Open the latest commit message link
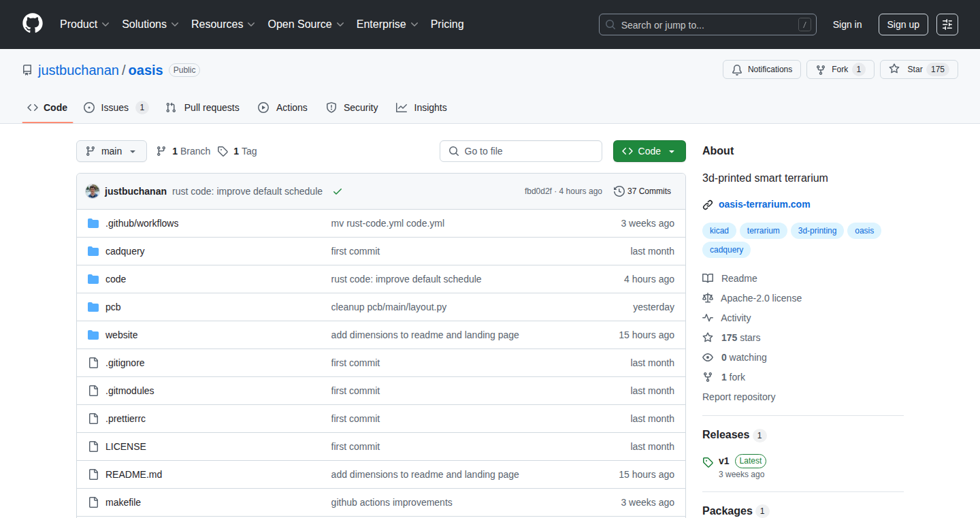The width and height of the screenshot is (980, 518). (x=247, y=191)
